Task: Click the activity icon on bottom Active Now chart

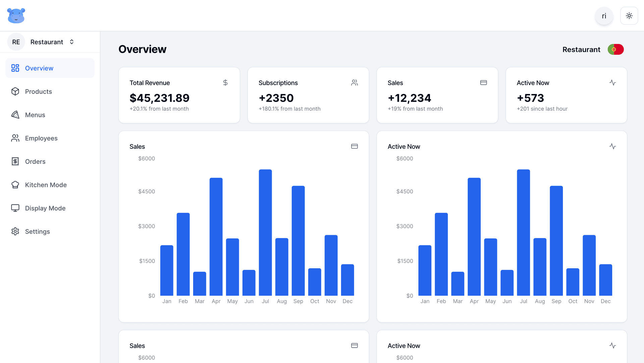Action: tap(612, 346)
